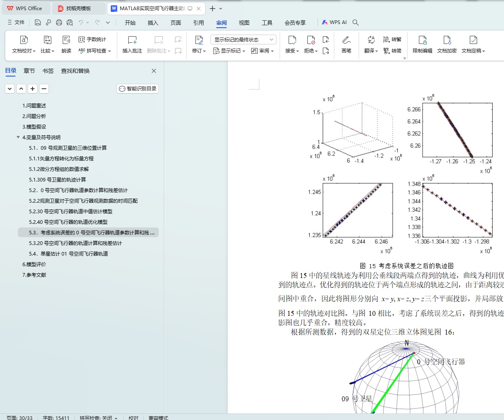Open new tab options dropdown arrow
The image size is (504, 420).
tap(221, 8)
